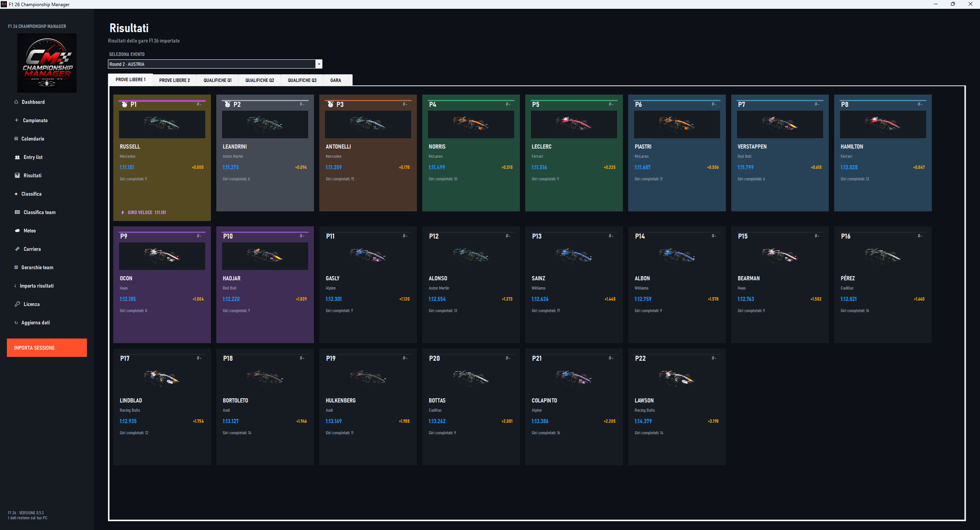Open the Qualifiche Q1 tab

(x=217, y=80)
